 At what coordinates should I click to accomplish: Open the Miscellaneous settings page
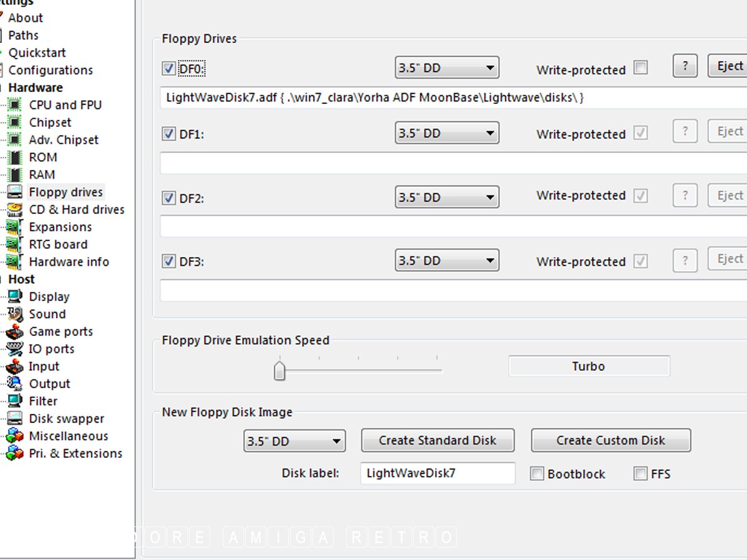(x=68, y=436)
